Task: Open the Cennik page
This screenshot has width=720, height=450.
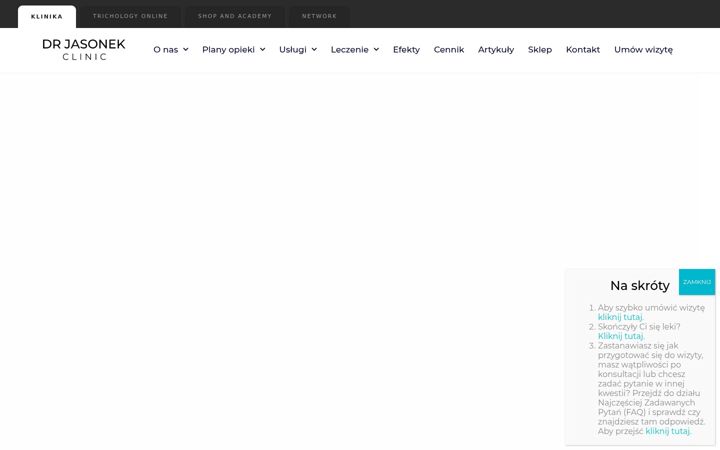Action: click(x=449, y=50)
